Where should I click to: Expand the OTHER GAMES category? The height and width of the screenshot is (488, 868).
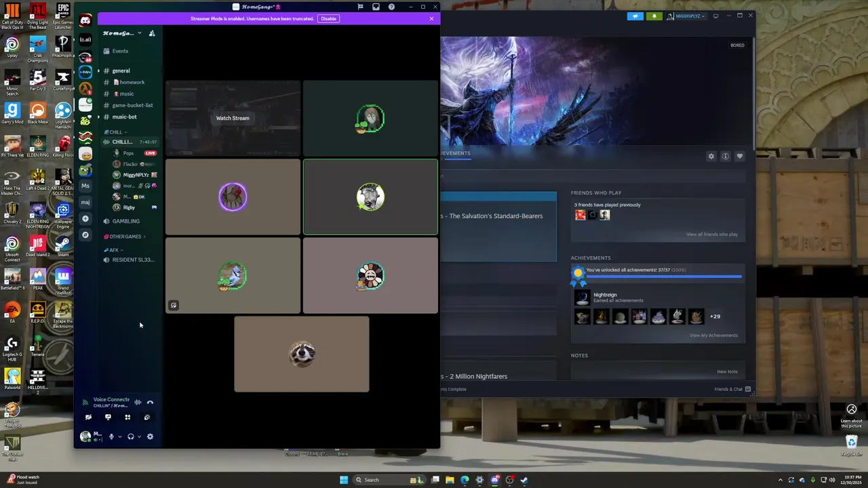coord(125,237)
